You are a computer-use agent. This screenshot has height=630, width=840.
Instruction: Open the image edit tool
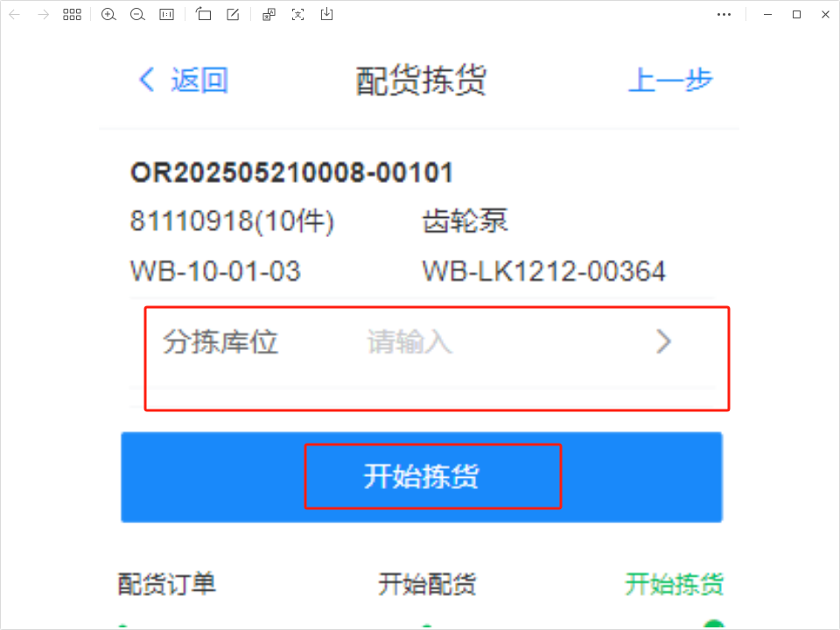tap(233, 15)
